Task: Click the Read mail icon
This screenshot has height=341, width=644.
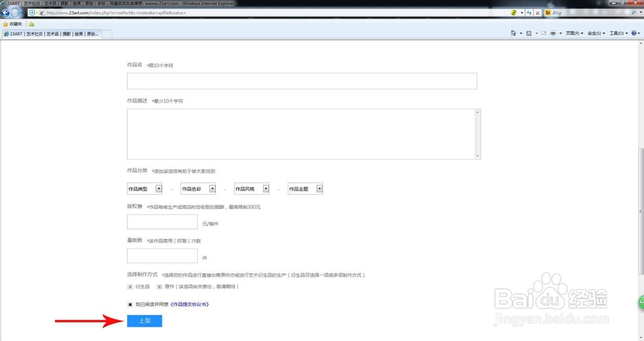Action: 544,33
